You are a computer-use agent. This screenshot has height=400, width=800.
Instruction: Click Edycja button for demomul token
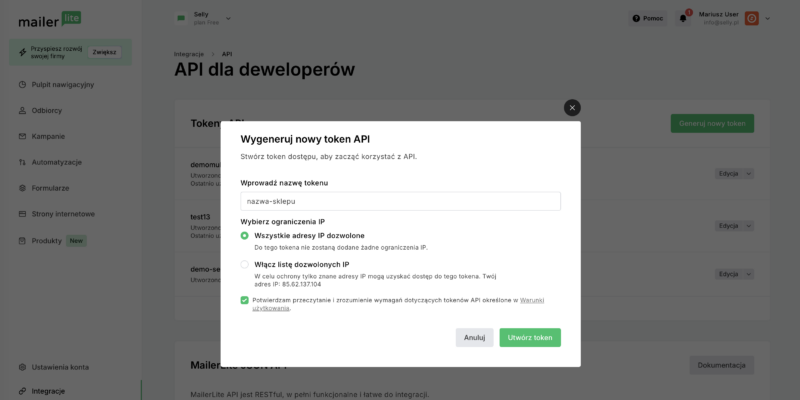(x=729, y=174)
